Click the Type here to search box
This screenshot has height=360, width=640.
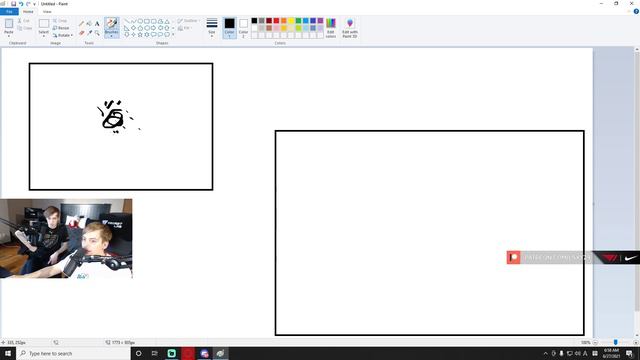(x=73, y=353)
